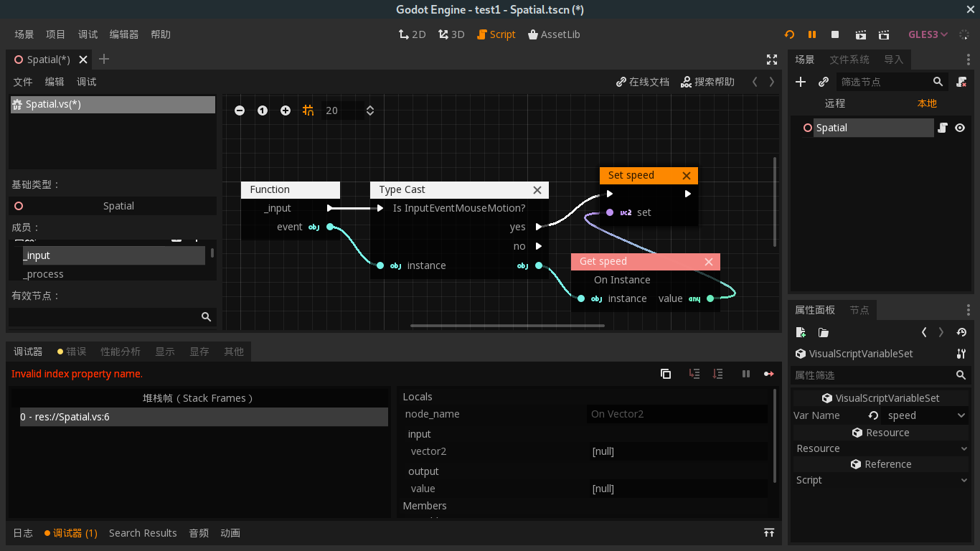Zoom in the visual script graph
980x551 pixels.
[286, 110]
